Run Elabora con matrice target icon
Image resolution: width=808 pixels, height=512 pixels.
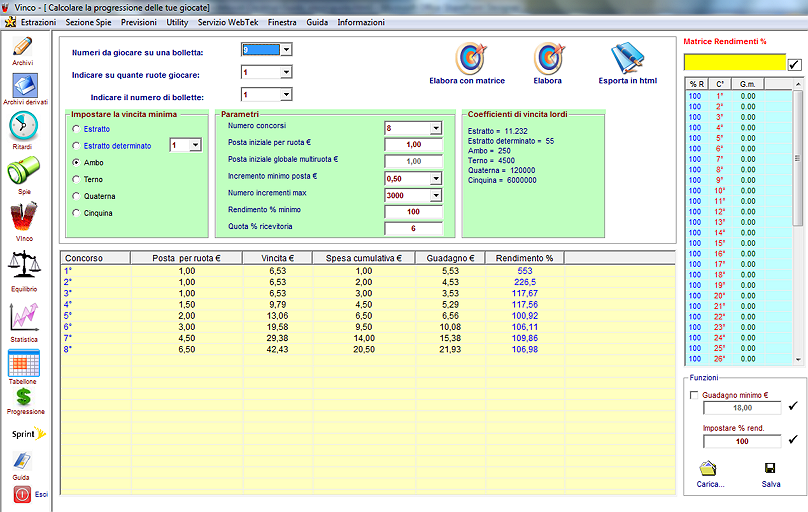tap(470, 59)
